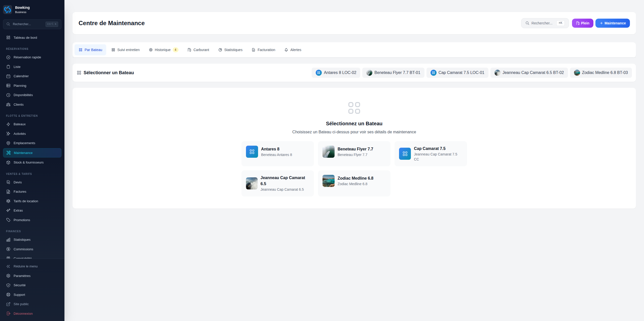
Task: Open Promotions in sidebar
Action: (x=32, y=220)
